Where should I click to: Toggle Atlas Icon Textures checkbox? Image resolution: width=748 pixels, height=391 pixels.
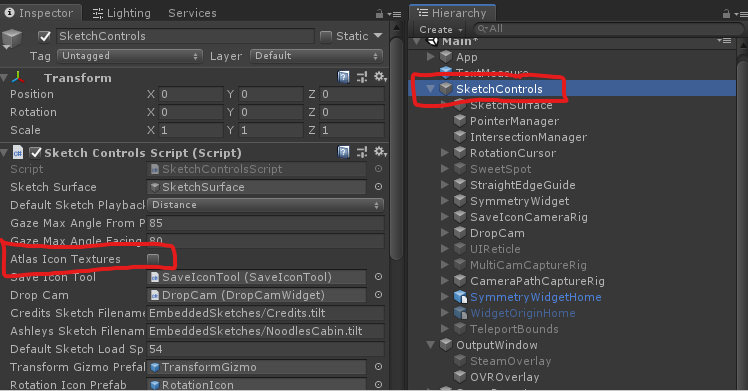(153, 259)
